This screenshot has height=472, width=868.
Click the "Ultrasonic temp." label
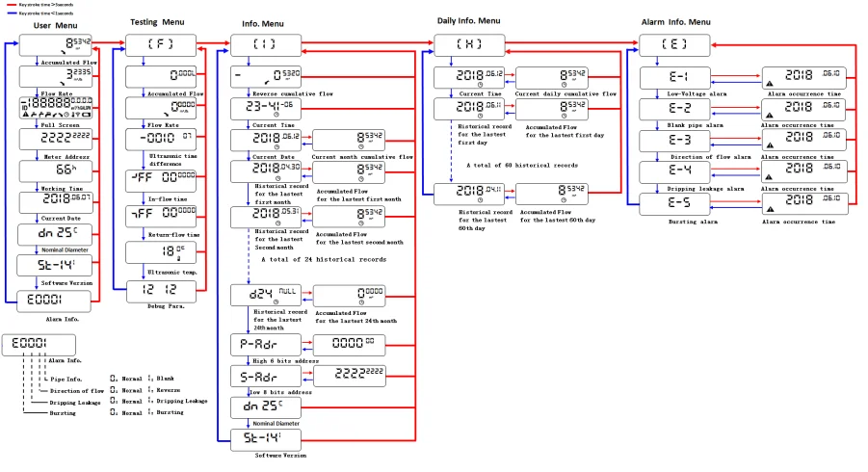point(172,273)
